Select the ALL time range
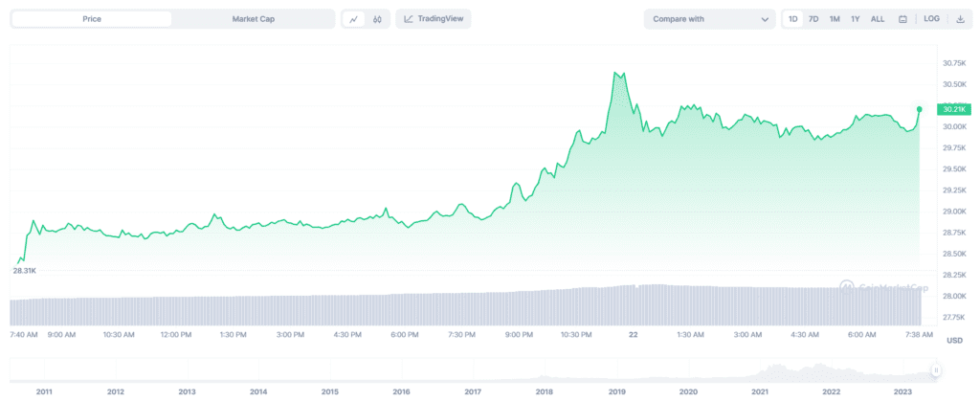 click(878, 19)
